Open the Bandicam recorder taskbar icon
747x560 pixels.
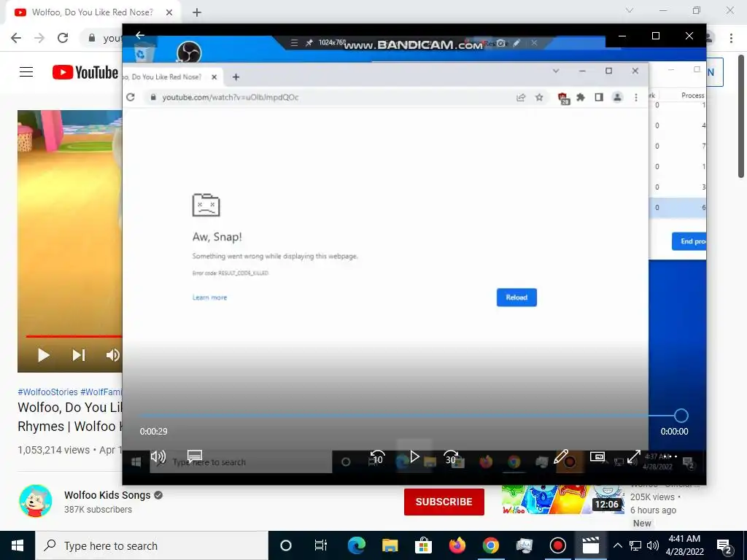(x=557, y=545)
